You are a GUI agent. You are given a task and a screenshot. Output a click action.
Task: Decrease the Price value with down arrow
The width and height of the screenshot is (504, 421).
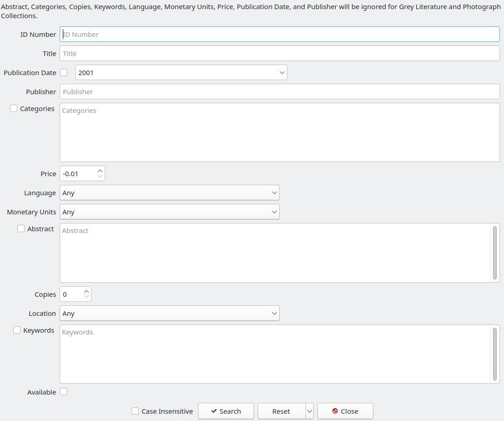coord(100,176)
